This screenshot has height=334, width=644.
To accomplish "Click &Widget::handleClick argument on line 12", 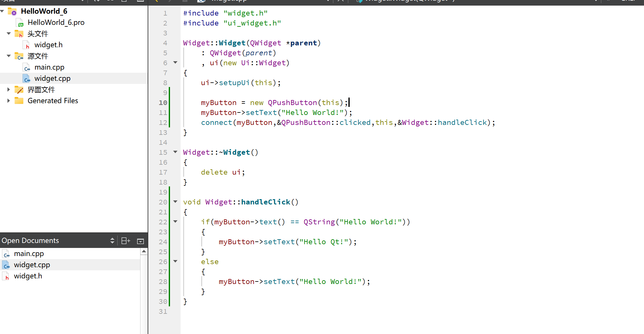I will pos(442,122).
